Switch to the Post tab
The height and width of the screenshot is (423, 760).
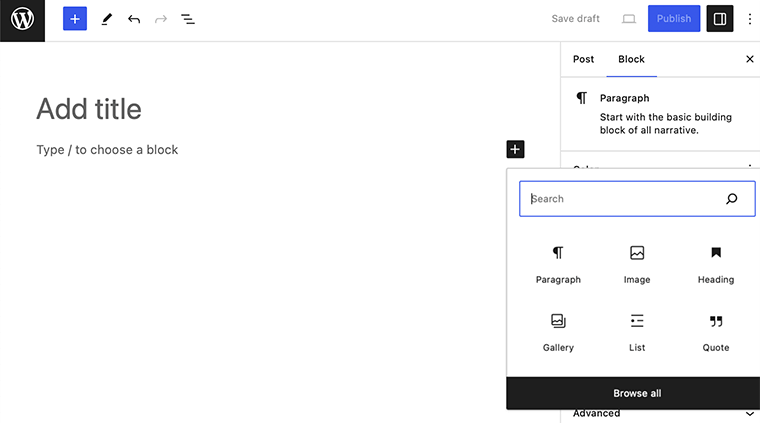(x=583, y=59)
